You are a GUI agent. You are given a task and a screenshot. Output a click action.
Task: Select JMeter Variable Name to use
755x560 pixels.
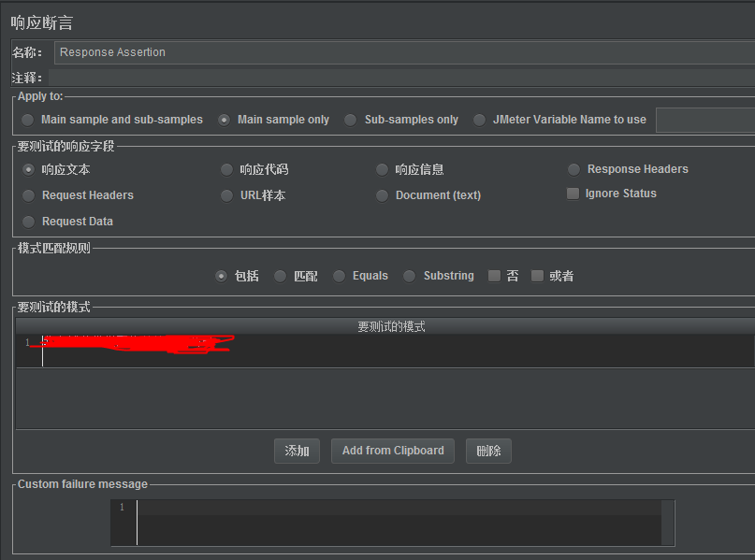coord(479,120)
